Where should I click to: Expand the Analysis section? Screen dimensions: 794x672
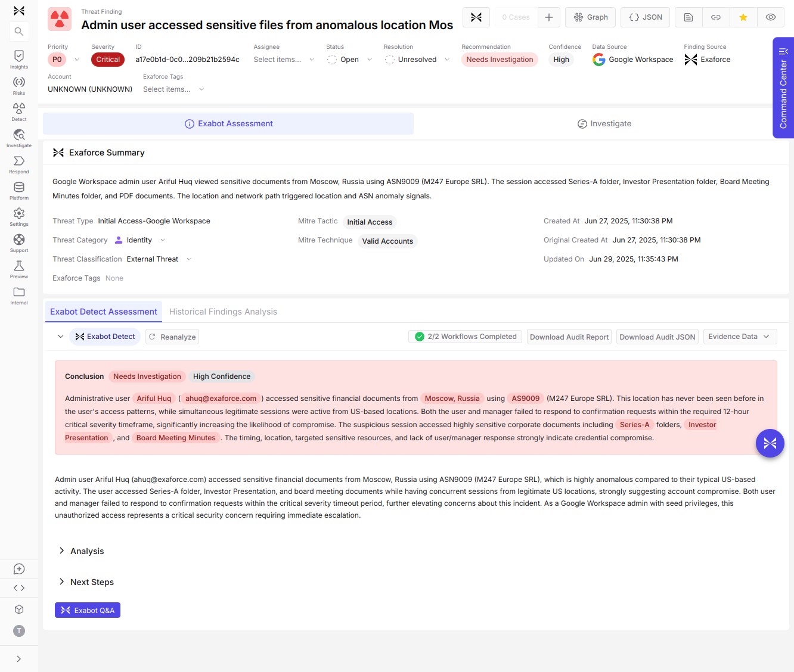coord(81,551)
